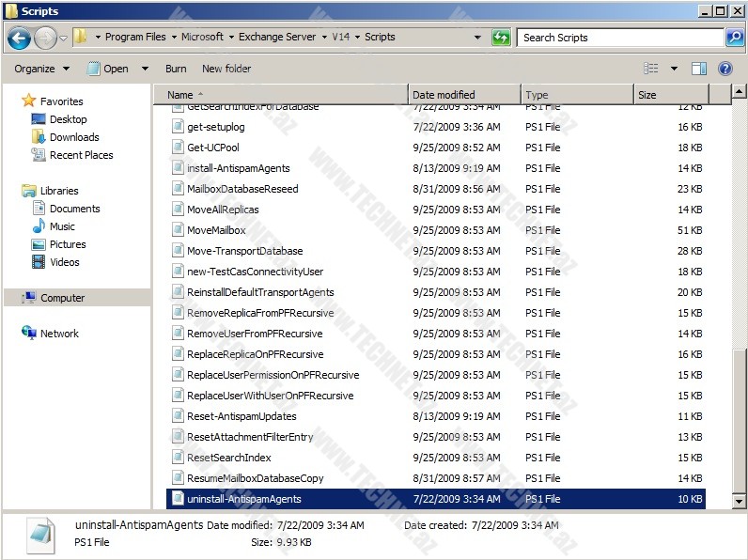
Task: Click the Exchange Server breadcrumb segment
Action: (x=276, y=38)
